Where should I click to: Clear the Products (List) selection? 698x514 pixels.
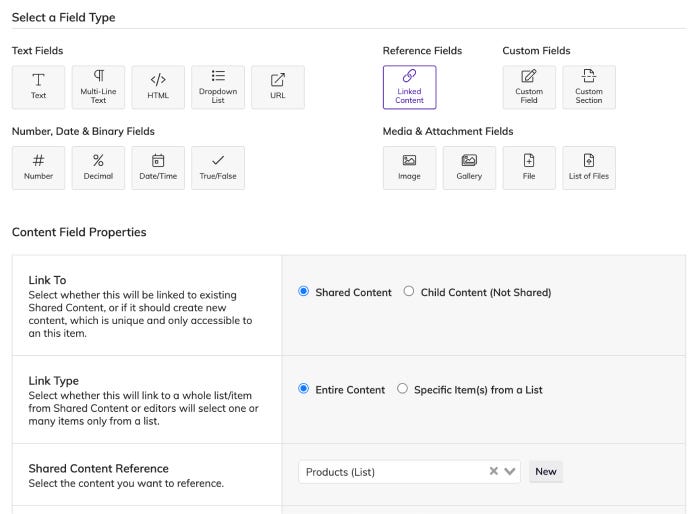(x=494, y=471)
